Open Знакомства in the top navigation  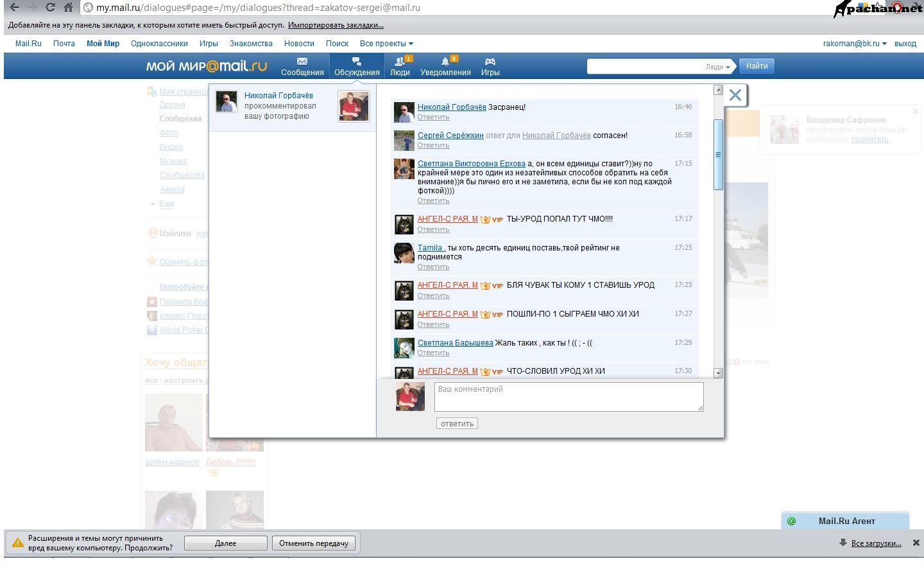(251, 44)
